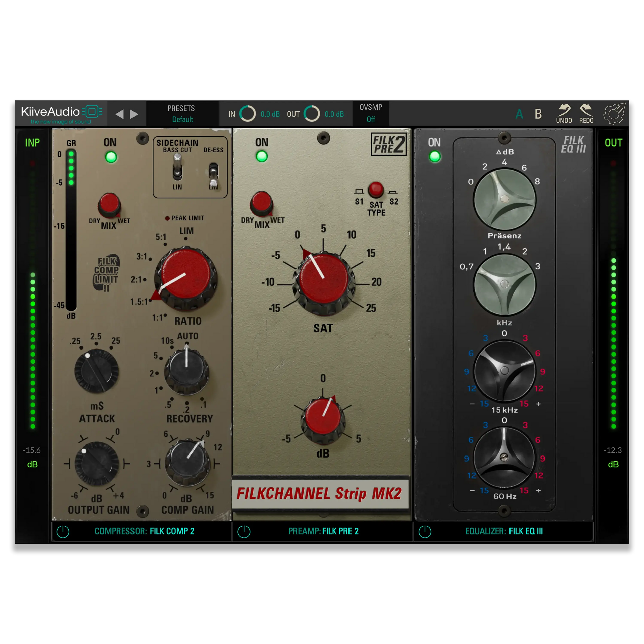Click the previous preset arrow
The height and width of the screenshot is (644, 644).
click(x=119, y=114)
